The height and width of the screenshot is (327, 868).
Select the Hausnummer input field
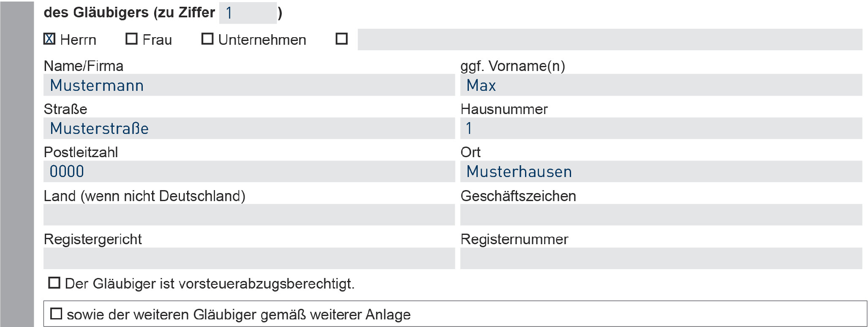tap(661, 128)
